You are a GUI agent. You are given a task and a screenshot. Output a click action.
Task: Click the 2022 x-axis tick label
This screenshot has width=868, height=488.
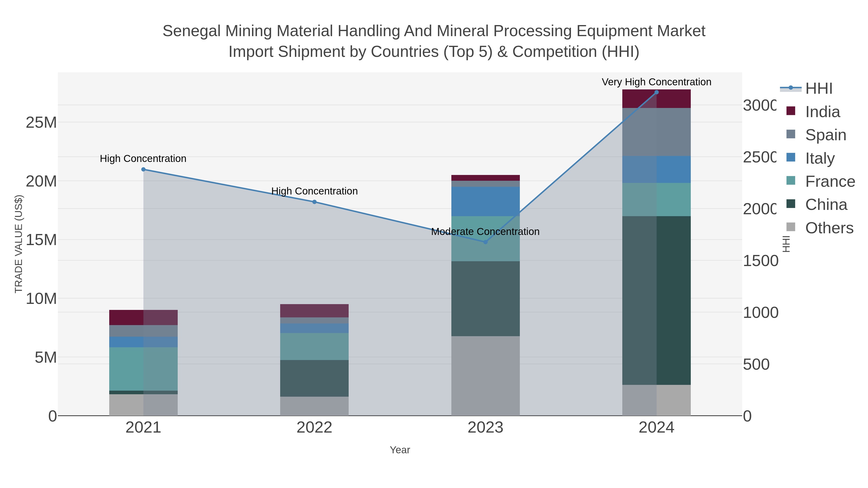314,428
